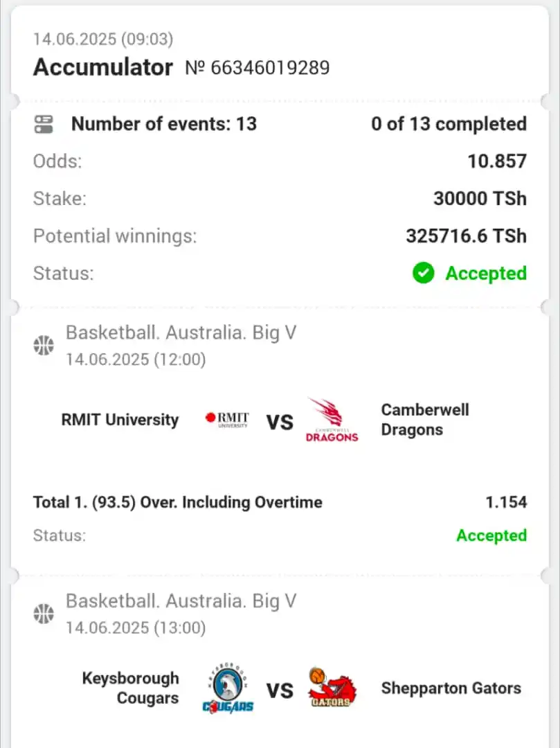Click the Camberwell Dragons logo

332,420
